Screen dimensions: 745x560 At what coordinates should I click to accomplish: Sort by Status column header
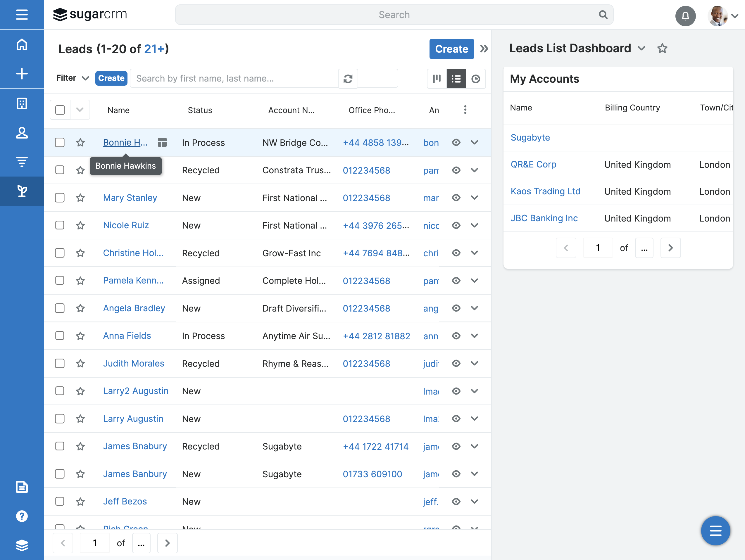pos(200,110)
